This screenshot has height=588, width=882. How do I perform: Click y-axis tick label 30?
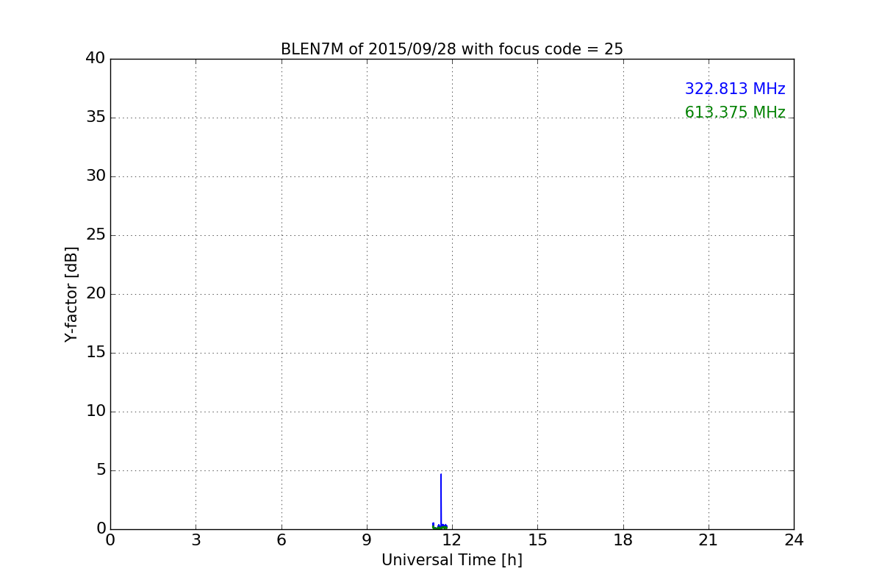pos(96,176)
